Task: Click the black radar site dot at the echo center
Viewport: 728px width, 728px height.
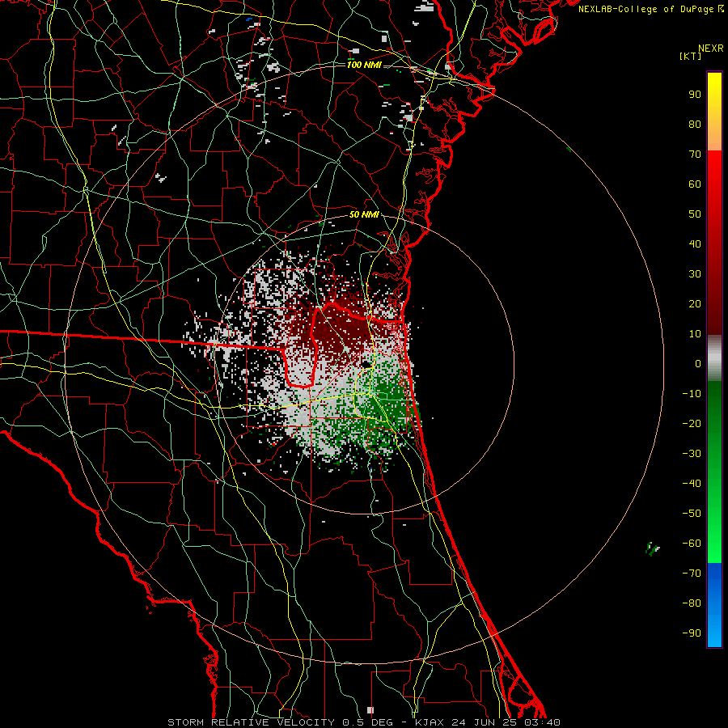Action: click(x=366, y=365)
